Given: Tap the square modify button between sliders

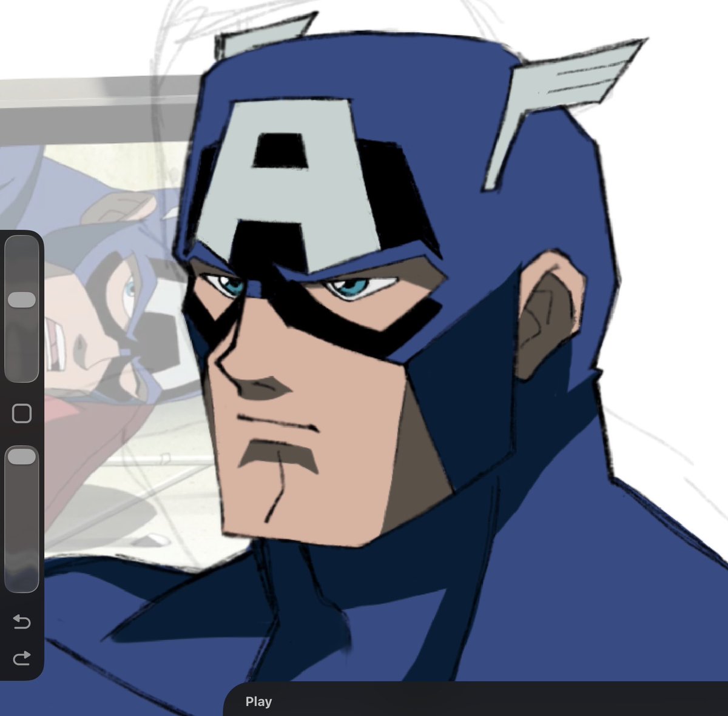Looking at the screenshot, I should pyautogui.click(x=22, y=414).
